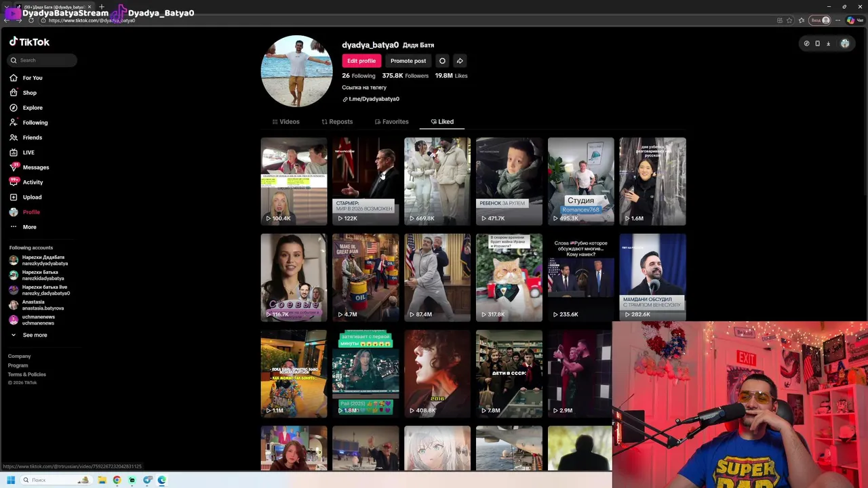The height and width of the screenshot is (488, 868).
Task: Open Нарезки Батька following account
Action: (38, 275)
